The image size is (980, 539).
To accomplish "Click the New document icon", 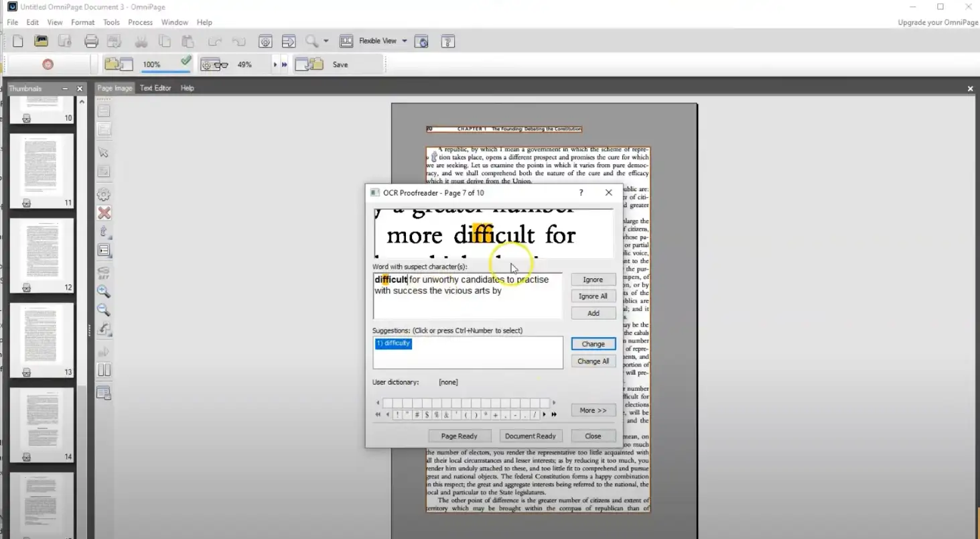I will coord(18,41).
